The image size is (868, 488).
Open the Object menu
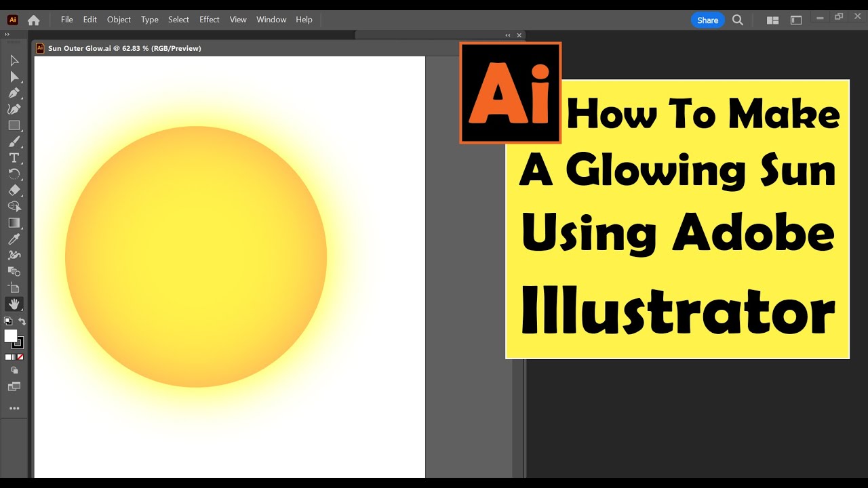tap(119, 20)
